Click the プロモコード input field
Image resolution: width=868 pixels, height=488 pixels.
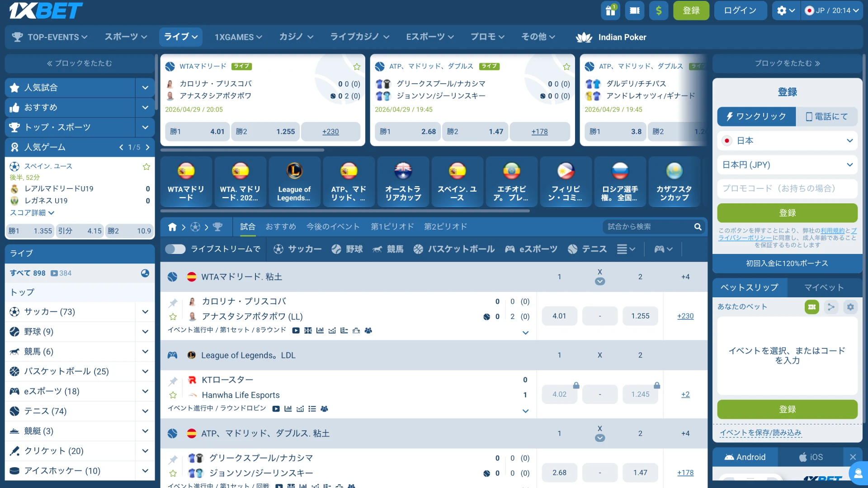tap(787, 189)
